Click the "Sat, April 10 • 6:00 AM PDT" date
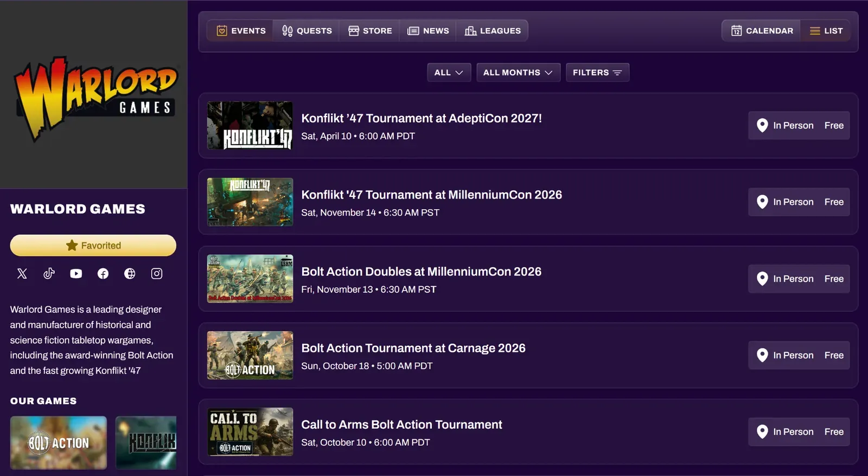 tap(358, 136)
